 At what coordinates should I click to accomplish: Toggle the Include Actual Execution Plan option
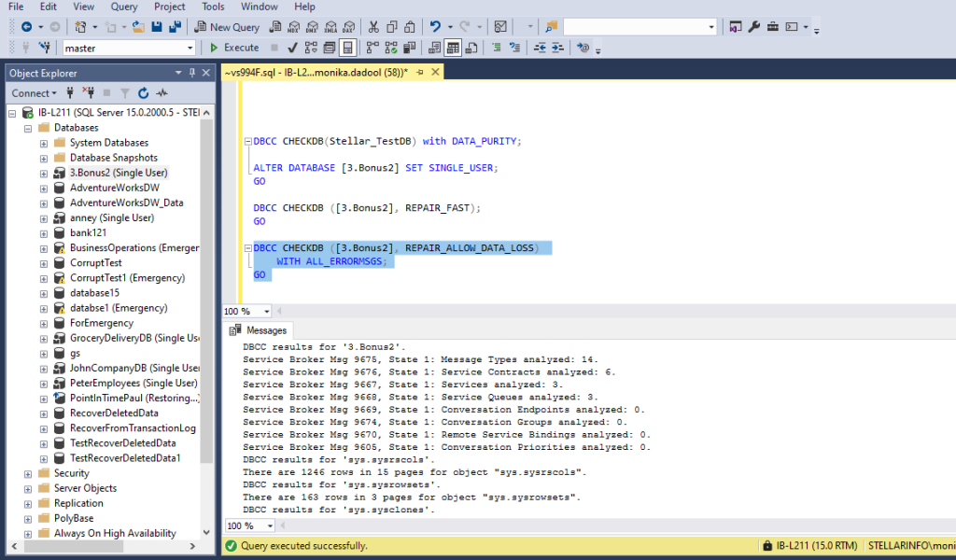(393, 47)
